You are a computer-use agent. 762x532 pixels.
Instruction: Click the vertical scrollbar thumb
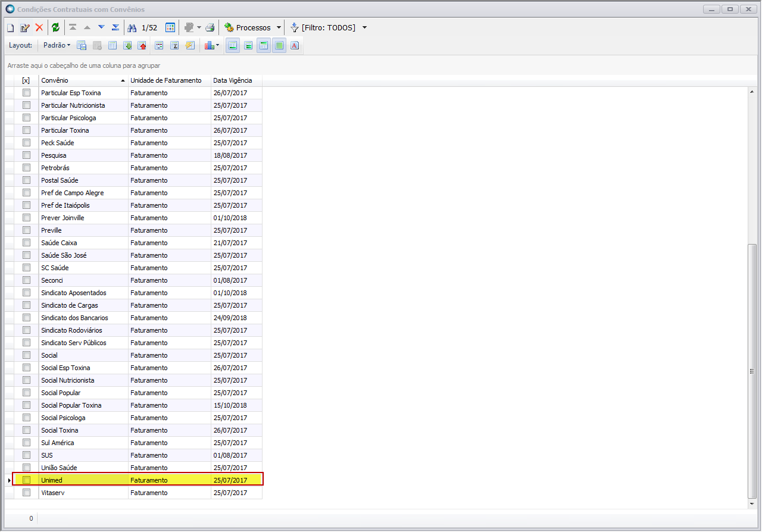tap(752, 371)
